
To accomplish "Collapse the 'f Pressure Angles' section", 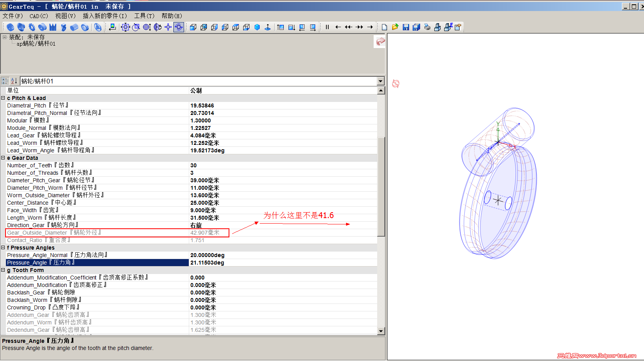I will (x=3, y=248).
